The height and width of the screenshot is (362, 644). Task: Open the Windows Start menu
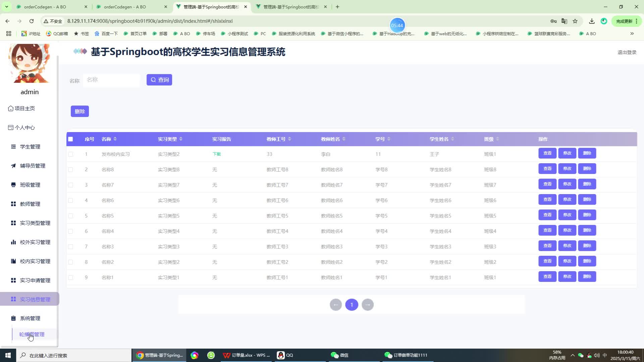click(8, 355)
